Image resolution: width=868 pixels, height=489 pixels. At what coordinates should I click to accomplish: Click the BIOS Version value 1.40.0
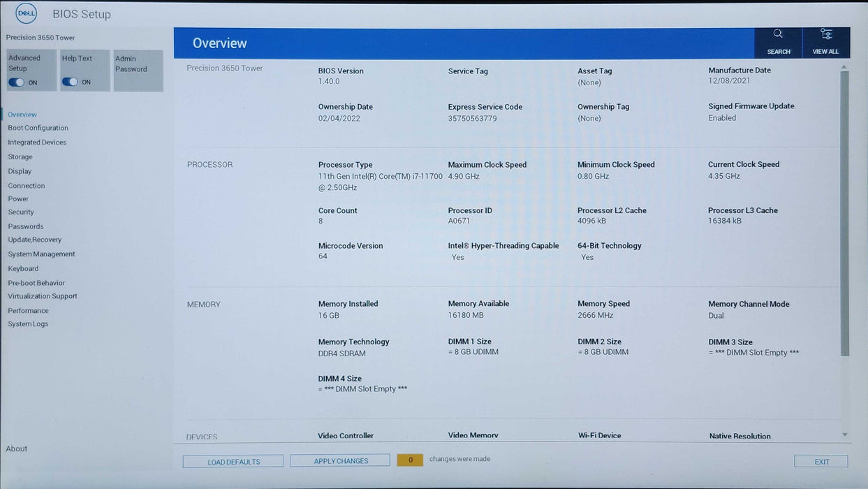pyautogui.click(x=329, y=82)
